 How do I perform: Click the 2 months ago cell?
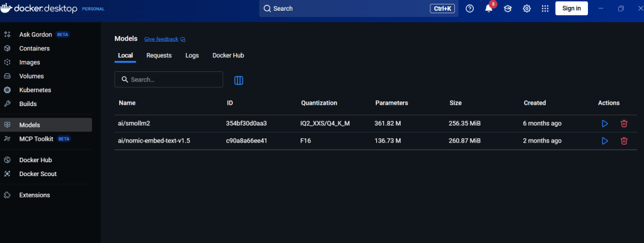(x=542, y=141)
